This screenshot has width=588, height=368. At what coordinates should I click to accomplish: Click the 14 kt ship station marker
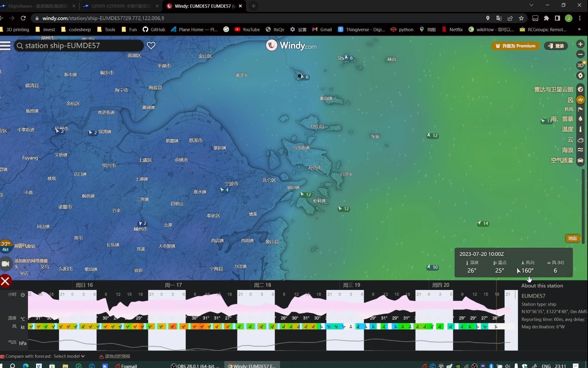coord(483,224)
